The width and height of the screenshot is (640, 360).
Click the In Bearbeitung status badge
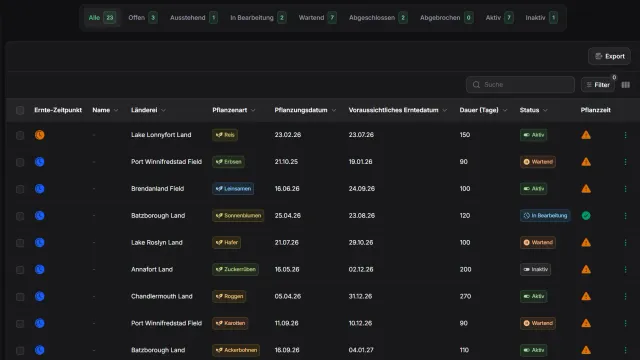(x=545, y=216)
